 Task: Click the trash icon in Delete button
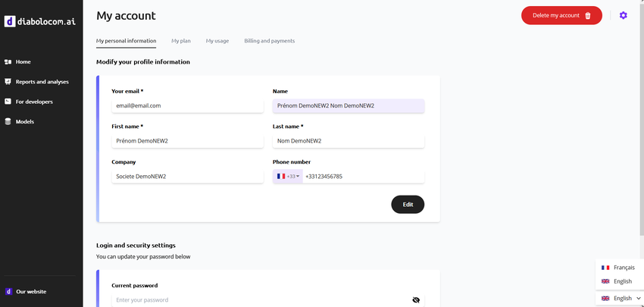[x=588, y=15]
